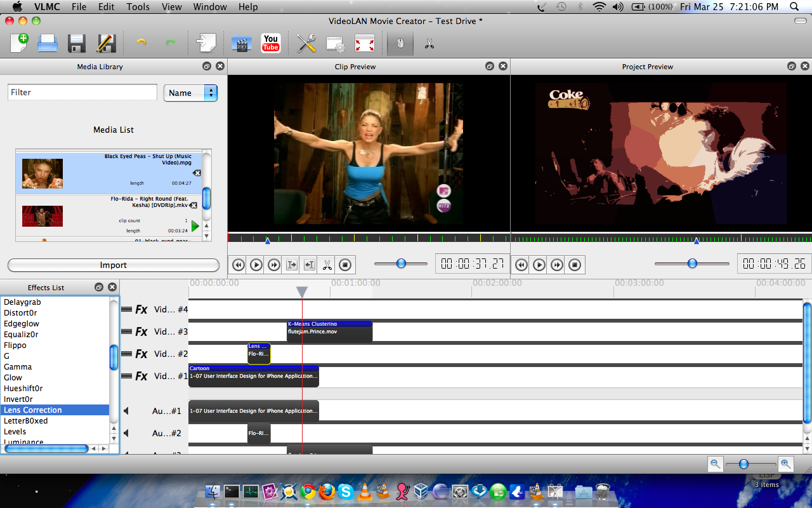Play the Project Preview
The width and height of the screenshot is (812, 508).
(x=539, y=265)
